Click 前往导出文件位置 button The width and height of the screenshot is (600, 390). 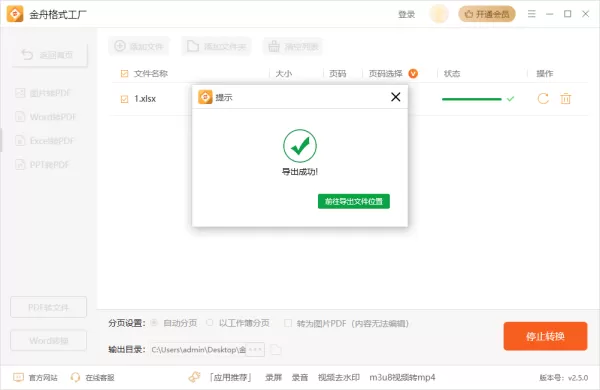click(354, 201)
